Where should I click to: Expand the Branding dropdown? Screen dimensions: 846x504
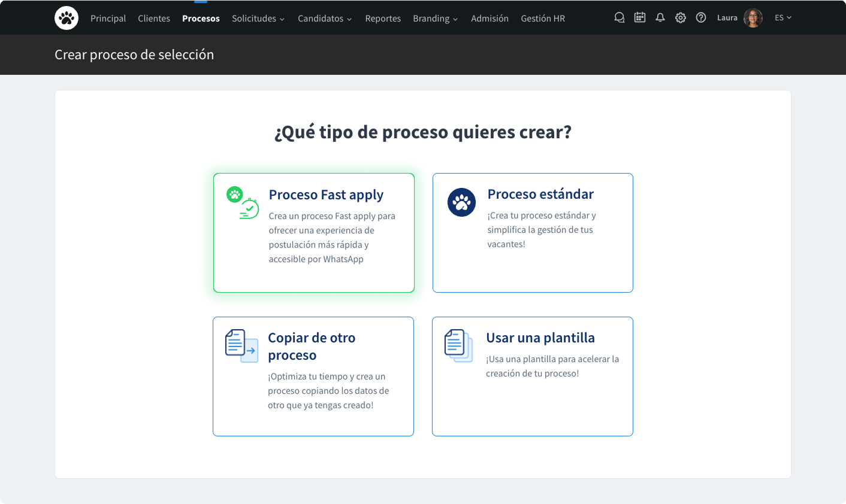(435, 18)
